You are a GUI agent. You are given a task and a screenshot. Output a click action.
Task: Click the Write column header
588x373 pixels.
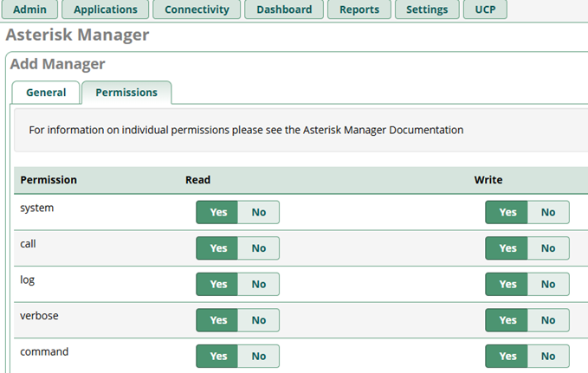tap(488, 180)
